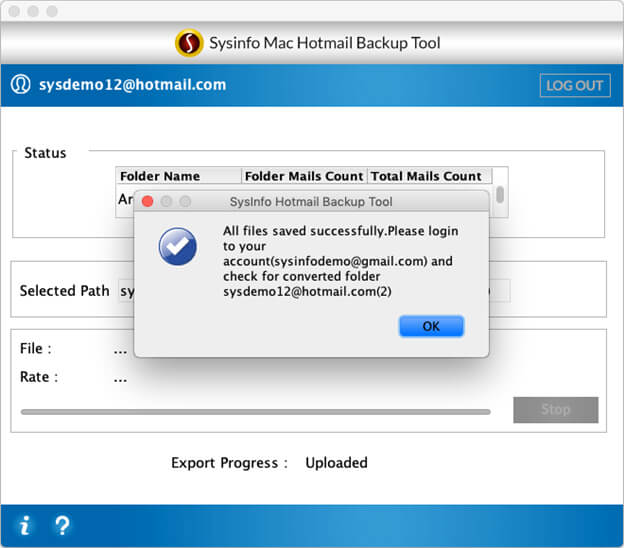Screen dimensions: 624x548
Task: Click the Folder Name column header
Action: [178, 176]
